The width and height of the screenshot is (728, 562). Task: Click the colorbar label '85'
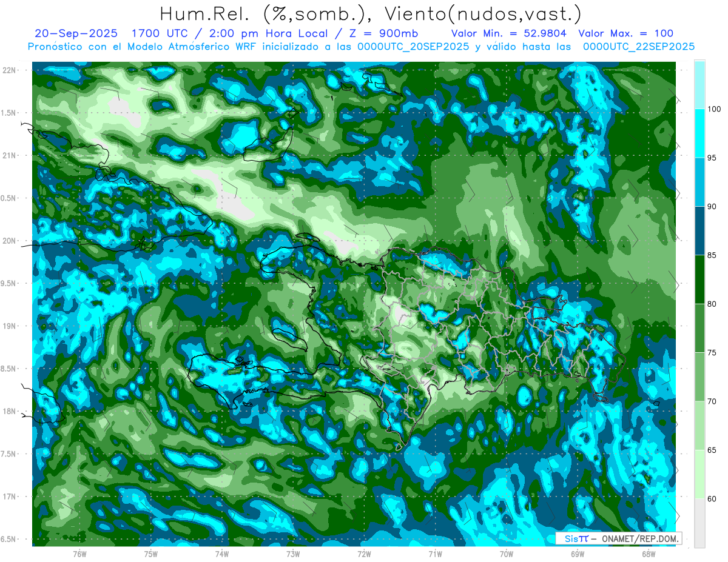(713, 255)
